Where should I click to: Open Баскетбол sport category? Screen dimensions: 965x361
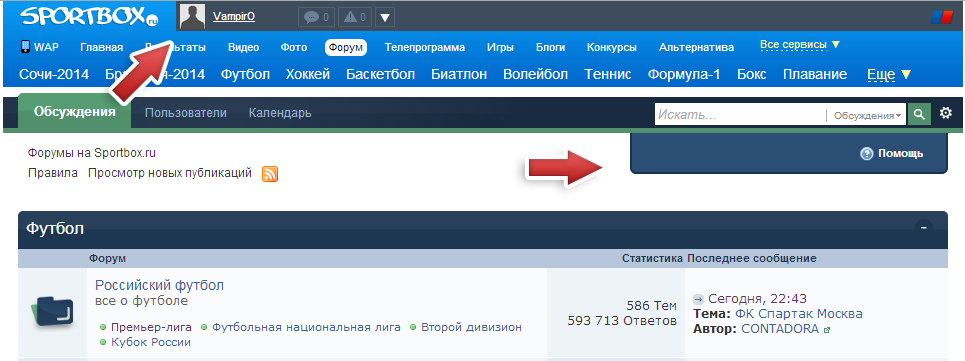click(x=380, y=74)
